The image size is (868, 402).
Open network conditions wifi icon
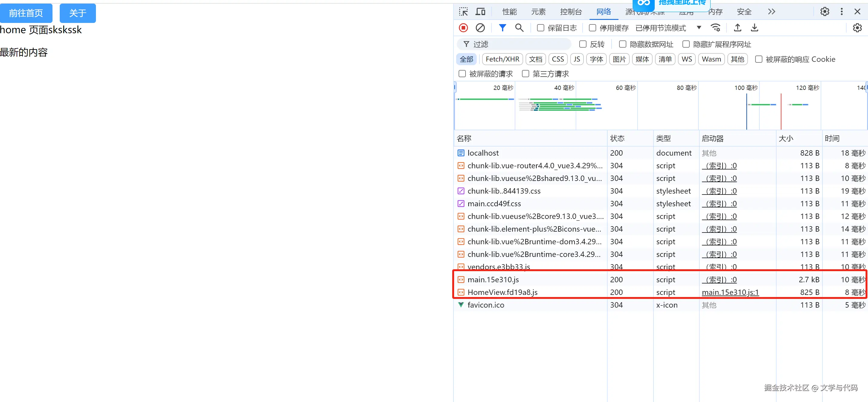[x=715, y=28]
